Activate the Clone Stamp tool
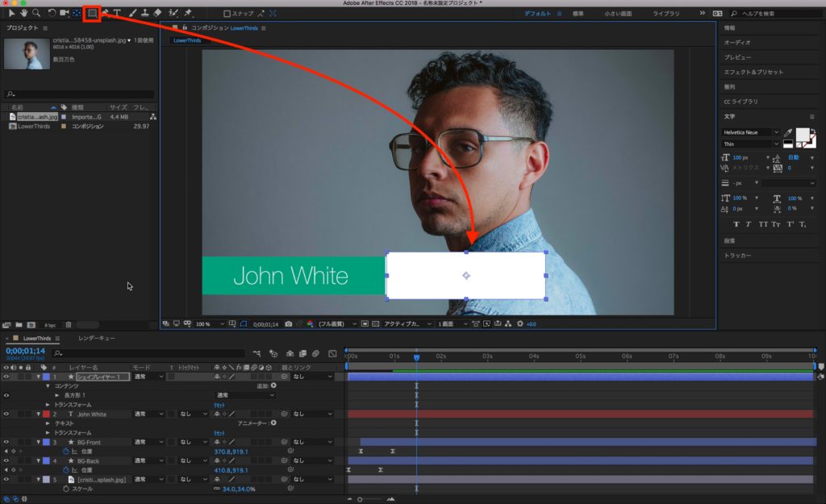 tap(144, 13)
